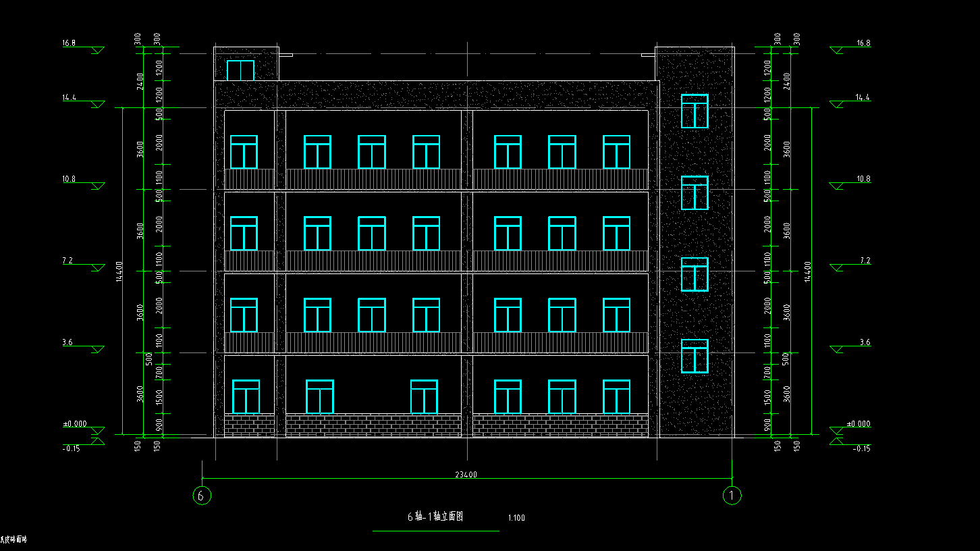
Task: Select the axis bubble labeled 6
Action: (x=201, y=495)
